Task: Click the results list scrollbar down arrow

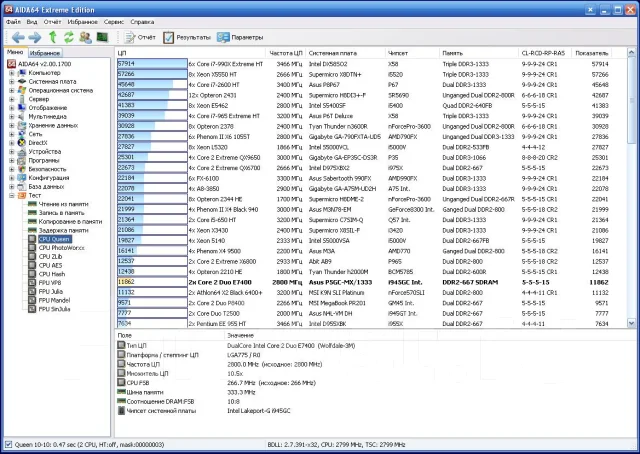Action: (x=631, y=323)
